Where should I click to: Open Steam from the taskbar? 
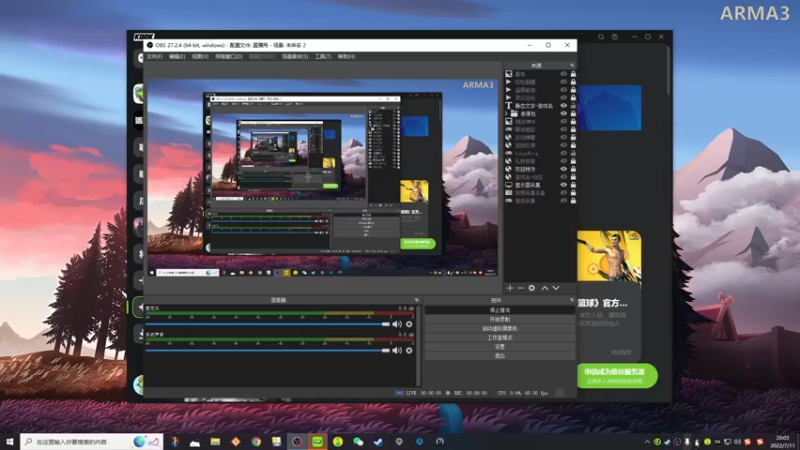pyautogui.click(x=379, y=441)
